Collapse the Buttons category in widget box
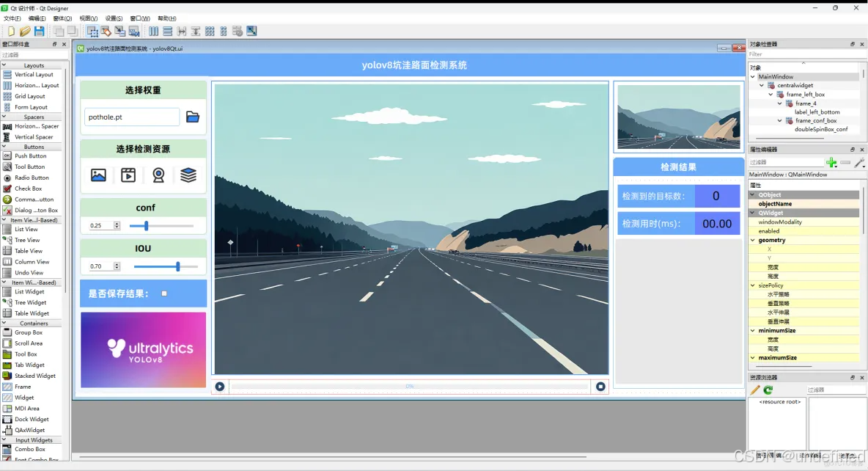This screenshot has width=868, height=471. (x=4, y=147)
